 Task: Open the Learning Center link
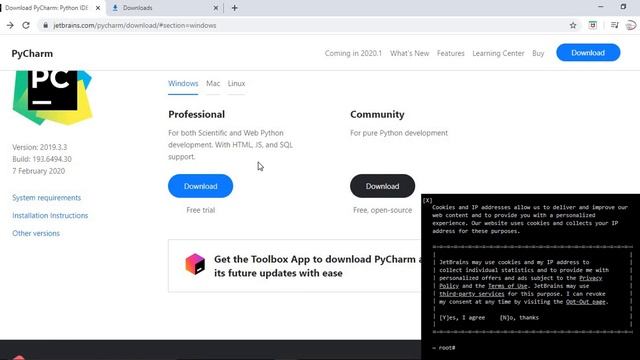click(498, 53)
